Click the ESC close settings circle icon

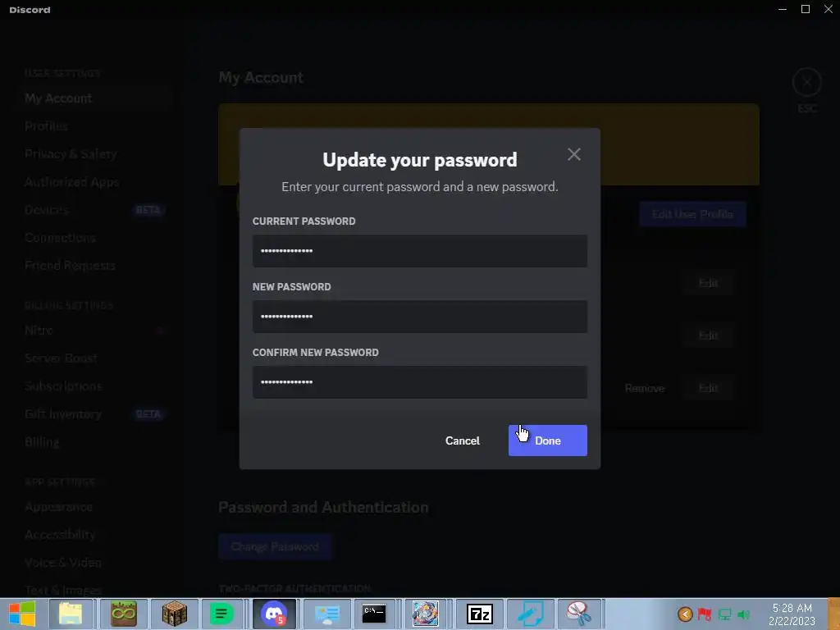(x=807, y=83)
